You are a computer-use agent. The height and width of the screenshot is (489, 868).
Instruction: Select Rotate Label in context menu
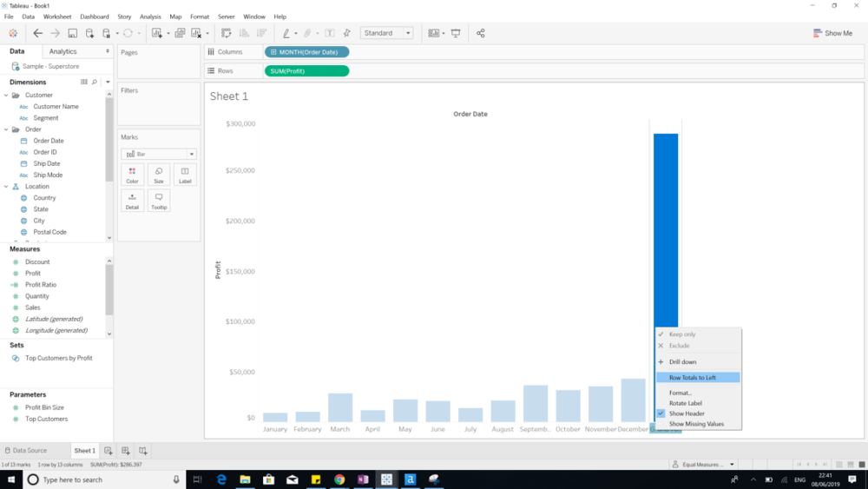686,403
